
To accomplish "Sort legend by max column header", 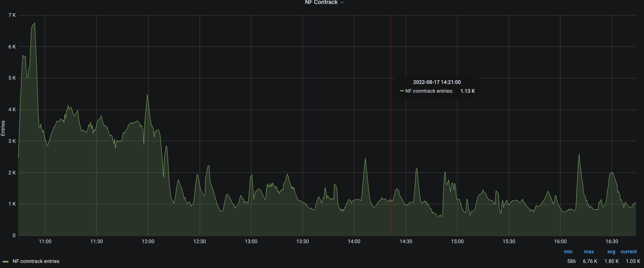I will pos(589,252).
